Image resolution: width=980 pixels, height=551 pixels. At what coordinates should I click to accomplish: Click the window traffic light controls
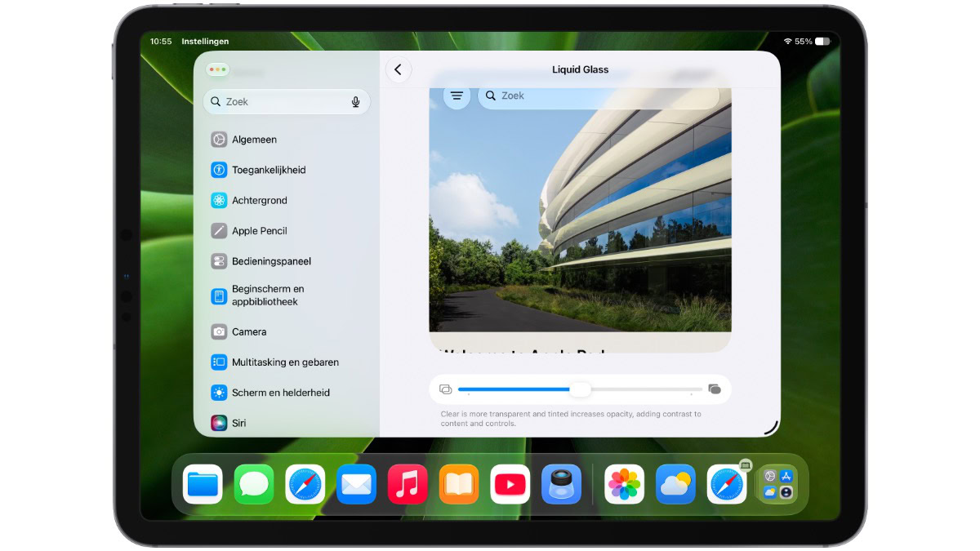(217, 70)
